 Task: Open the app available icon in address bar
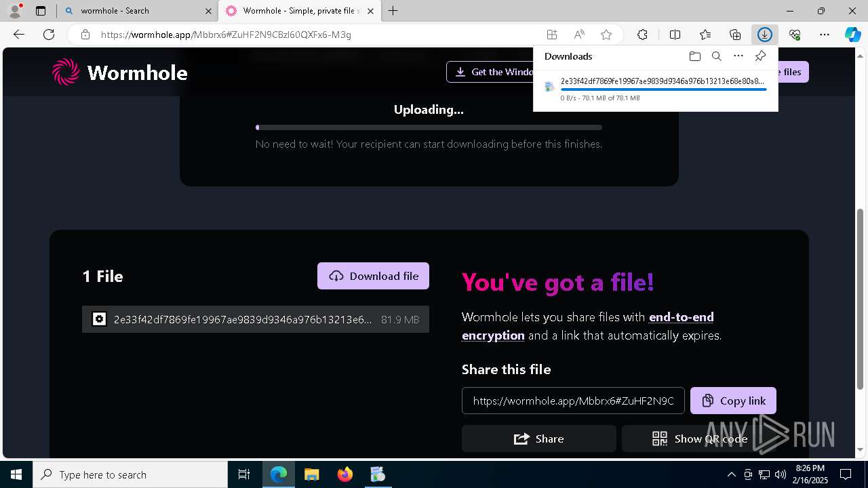pos(552,35)
